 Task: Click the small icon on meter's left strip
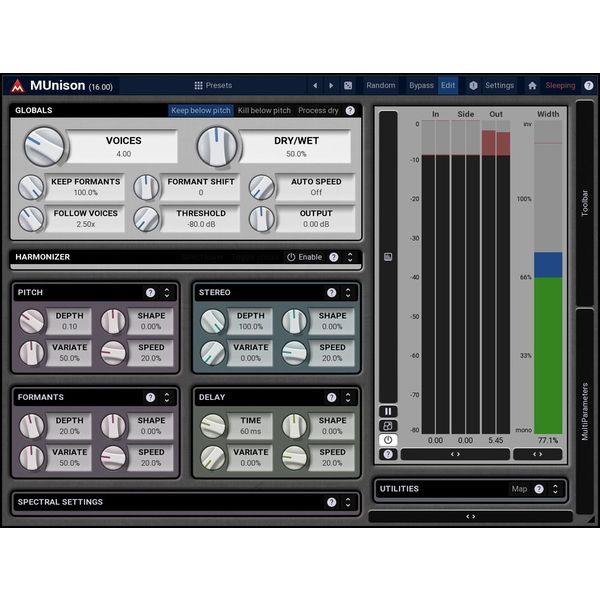[x=388, y=257]
